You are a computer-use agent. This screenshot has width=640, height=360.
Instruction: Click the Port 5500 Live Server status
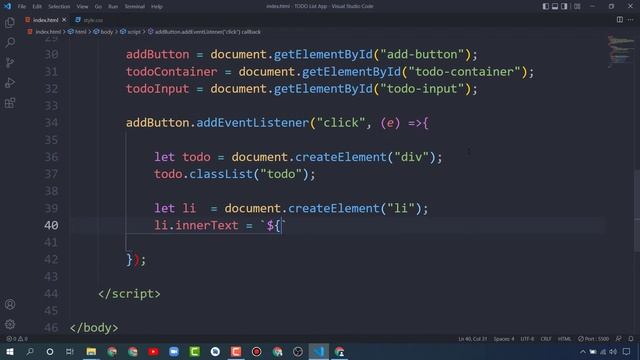593,339
